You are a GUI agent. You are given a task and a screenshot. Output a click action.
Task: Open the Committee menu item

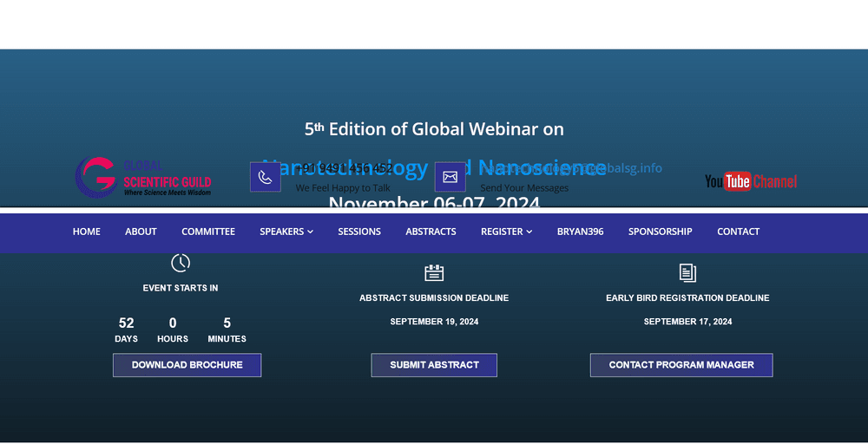coord(208,232)
